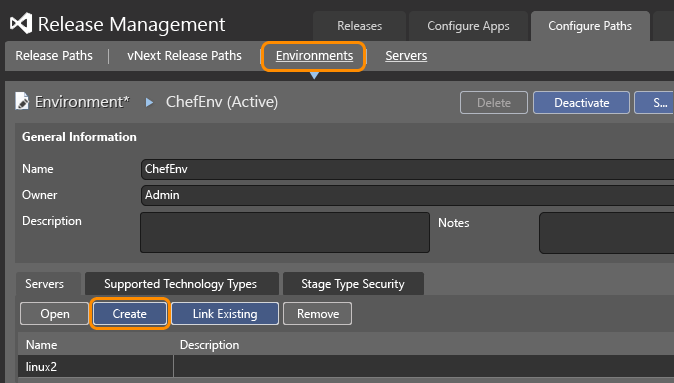Create a new server
This screenshot has width=674, height=383.
point(129,314)
